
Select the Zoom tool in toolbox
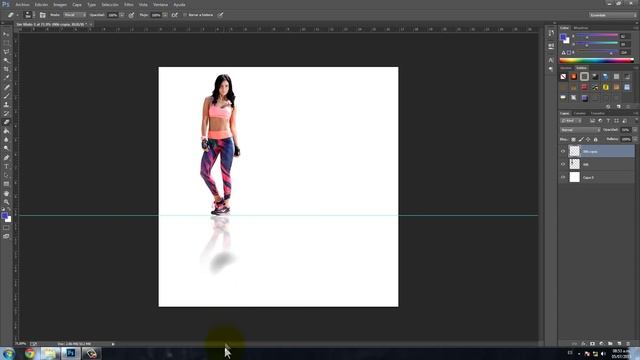coord(6,202)
